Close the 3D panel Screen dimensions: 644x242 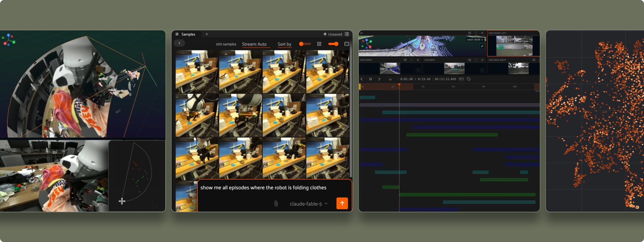coord(482,33)
